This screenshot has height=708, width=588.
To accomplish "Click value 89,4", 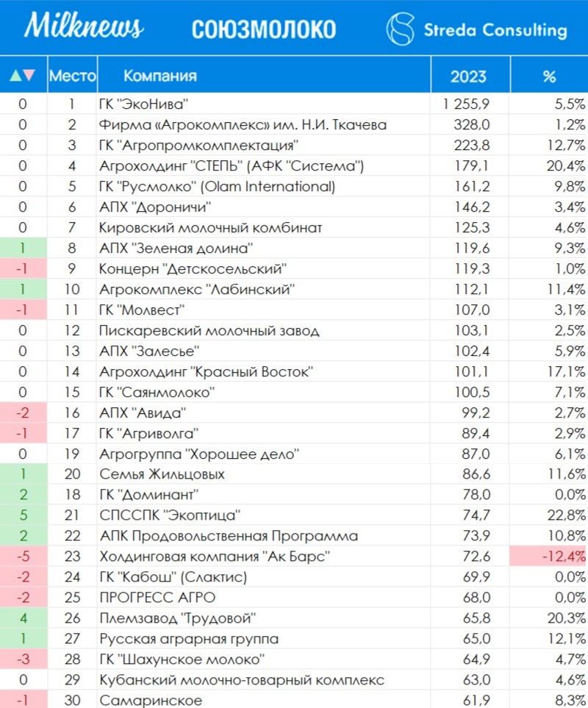I will tap(476, 434).
